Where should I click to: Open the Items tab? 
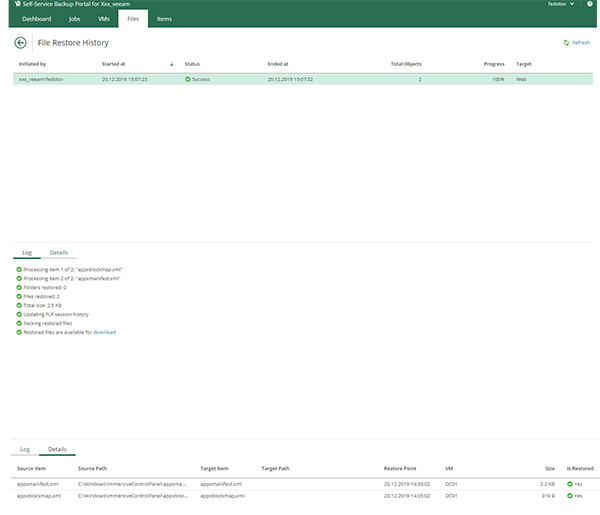pyautogui.click(x=164, y=19)
